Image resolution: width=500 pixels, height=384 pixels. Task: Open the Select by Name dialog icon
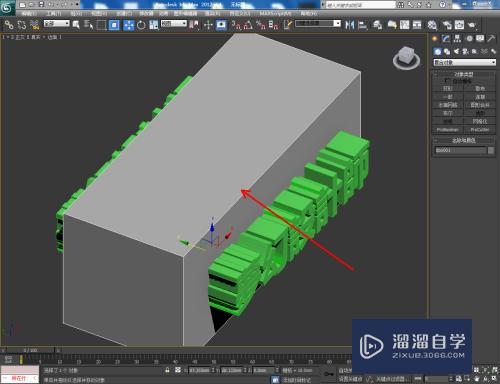pyautogui.click(x=89, y=25)
